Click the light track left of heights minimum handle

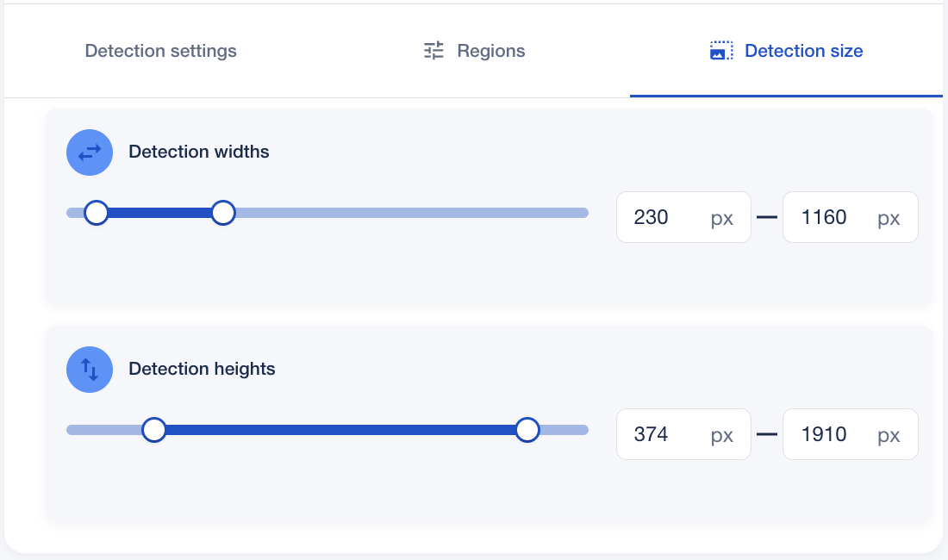click(103, 430)
